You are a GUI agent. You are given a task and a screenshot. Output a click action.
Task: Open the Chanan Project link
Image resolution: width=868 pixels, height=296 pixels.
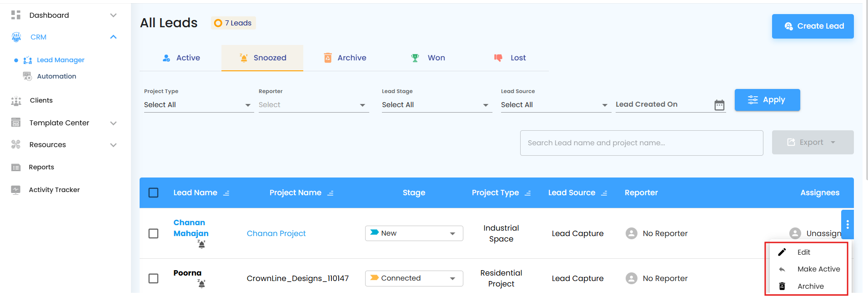[x=276, y=233]
